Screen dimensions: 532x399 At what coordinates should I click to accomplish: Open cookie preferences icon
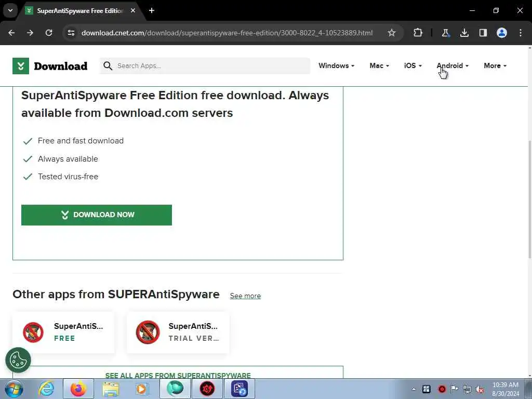[x=18, y=360]
